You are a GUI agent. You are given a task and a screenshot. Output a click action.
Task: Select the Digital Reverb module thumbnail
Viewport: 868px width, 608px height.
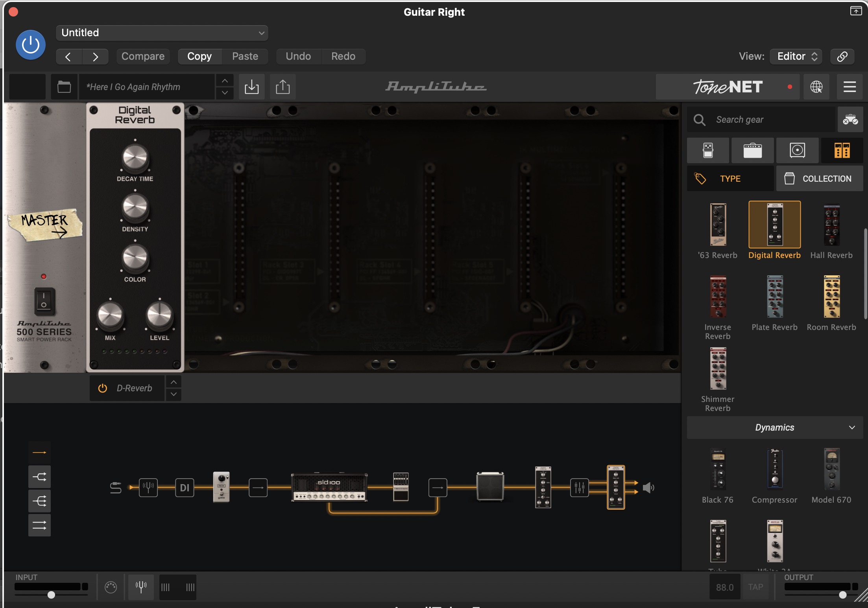pyautogui.click(x=774, y=225)
